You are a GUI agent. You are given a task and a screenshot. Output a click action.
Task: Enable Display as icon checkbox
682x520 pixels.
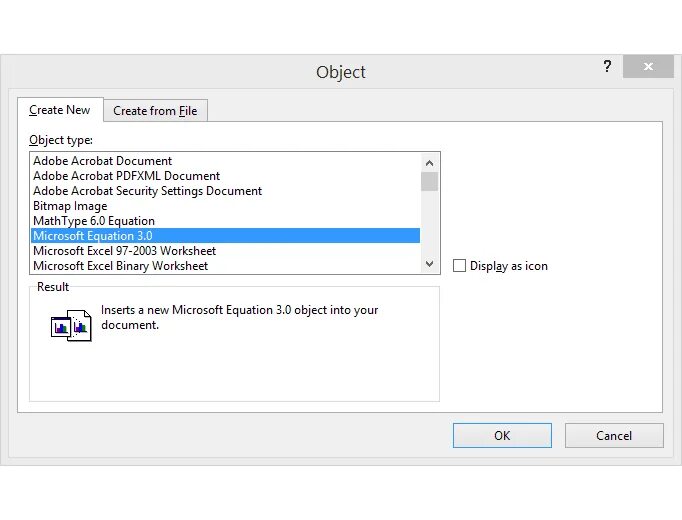[459, 266]
